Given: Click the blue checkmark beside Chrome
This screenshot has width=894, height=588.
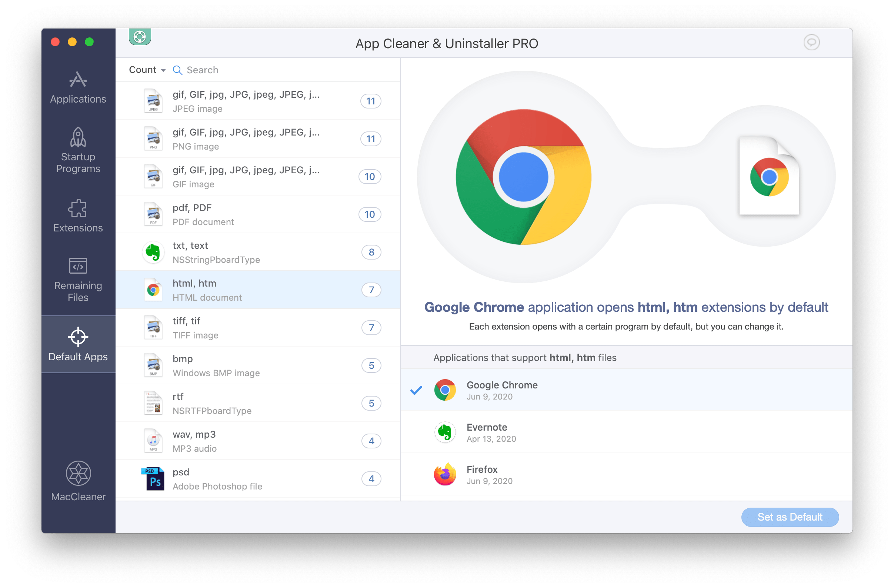Looking at the screenshot, I should pyautogui.click(x=416, y=391).
